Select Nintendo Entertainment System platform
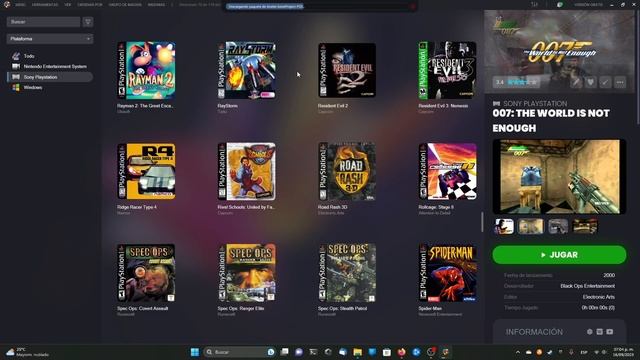 pyautogui.click(x=55, y=67)
